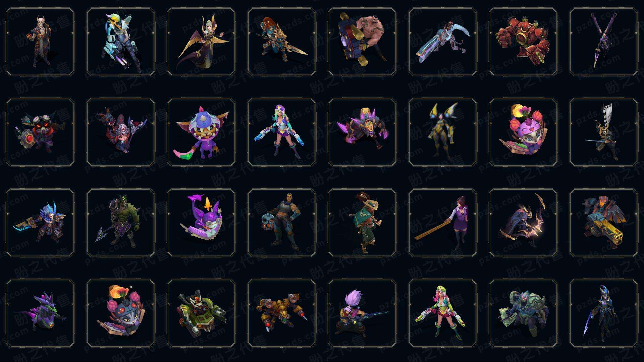Select the purple cat riding dolphin book
The width and height of the screenshot is (644, 362).
click(201, 223)
